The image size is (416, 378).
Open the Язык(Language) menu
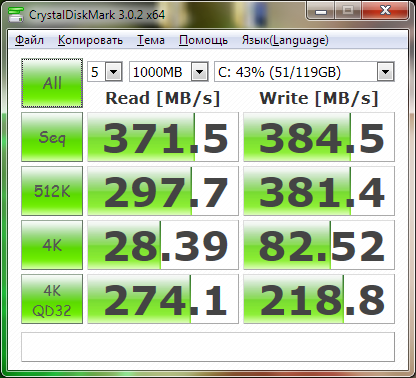pyautogui.click(x=285, y=40)
